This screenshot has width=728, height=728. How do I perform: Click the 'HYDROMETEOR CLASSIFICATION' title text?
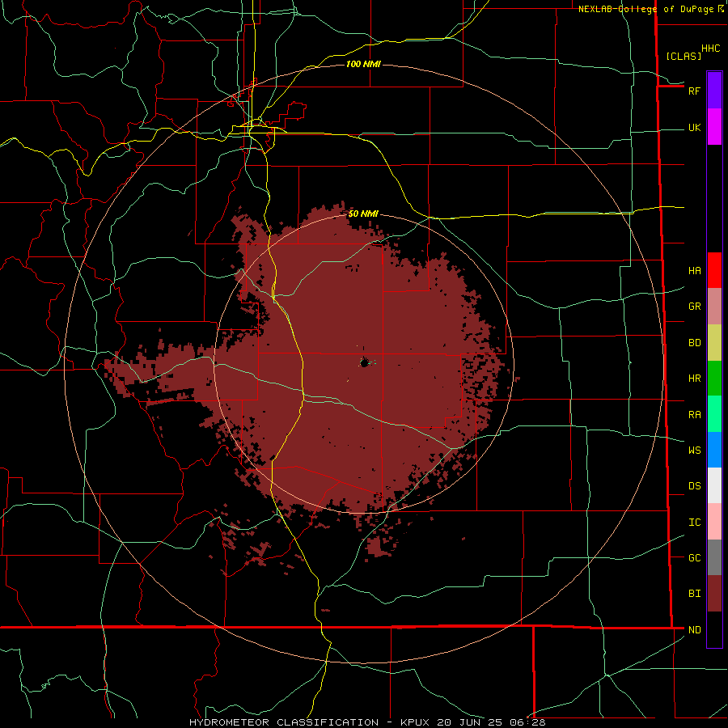click(x=285, y=722)
